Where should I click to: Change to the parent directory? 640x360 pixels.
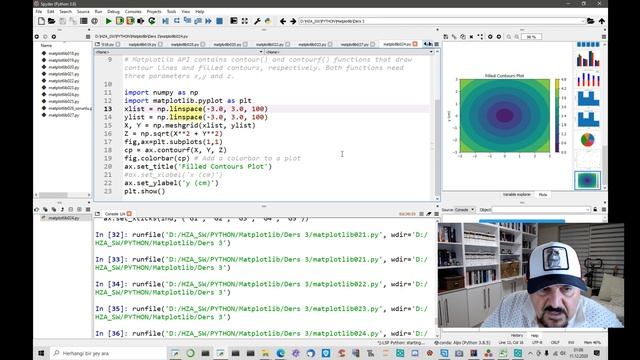point(602,21)
